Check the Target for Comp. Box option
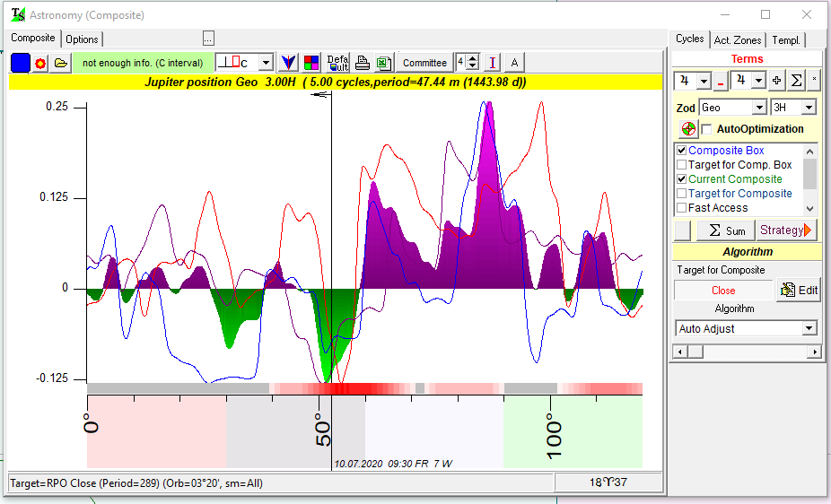 (682, 165)
